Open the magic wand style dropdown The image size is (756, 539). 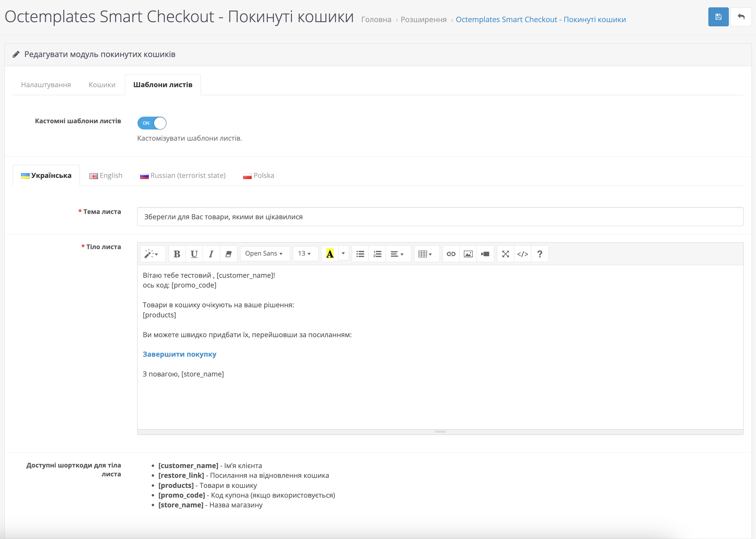click(x=152, y=254)
